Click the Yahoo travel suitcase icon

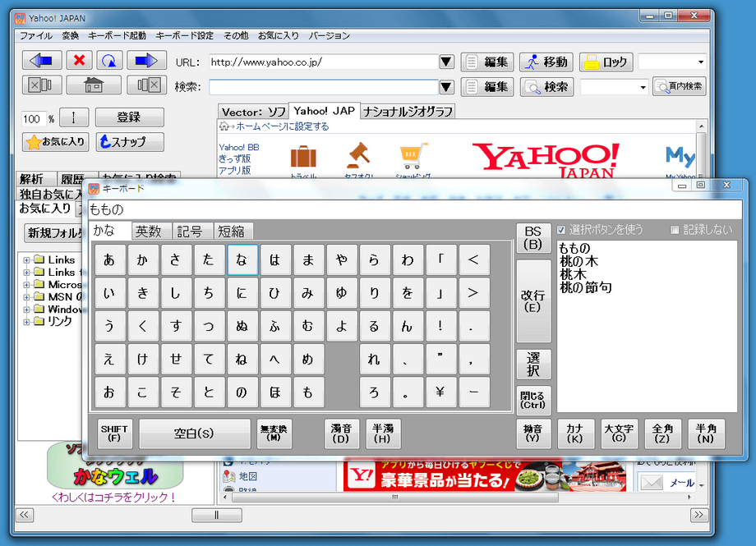pyautogui.click(x=303, y=157)
